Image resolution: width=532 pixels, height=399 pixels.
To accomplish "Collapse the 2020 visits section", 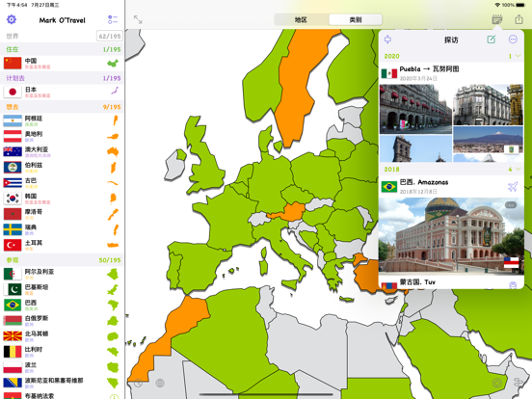I will point(518,56).
